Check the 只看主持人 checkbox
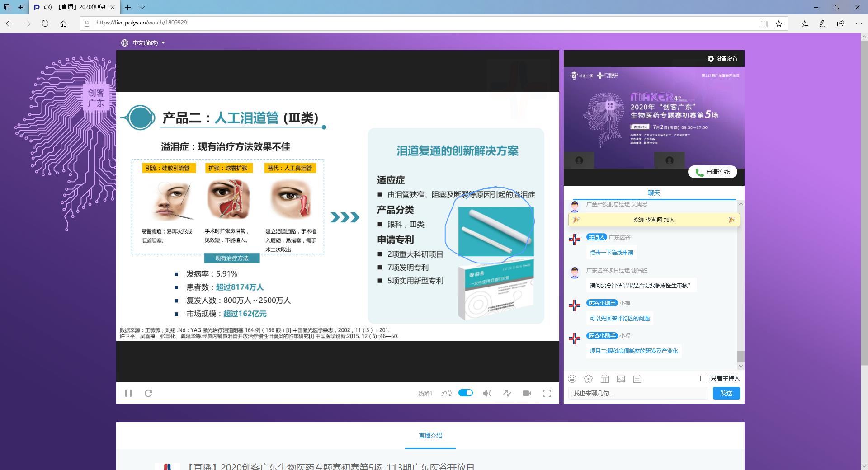Screen dimensions: 868x470 point(703,378)
